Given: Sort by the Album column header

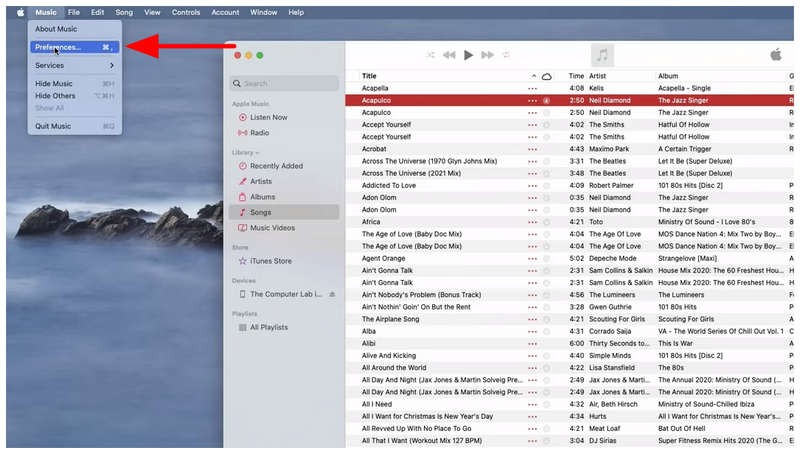Looking at the screenshot, I should 668,76.
